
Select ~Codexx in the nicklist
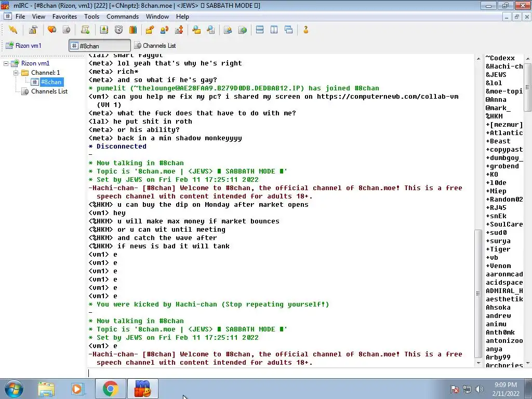pos(500,58)
